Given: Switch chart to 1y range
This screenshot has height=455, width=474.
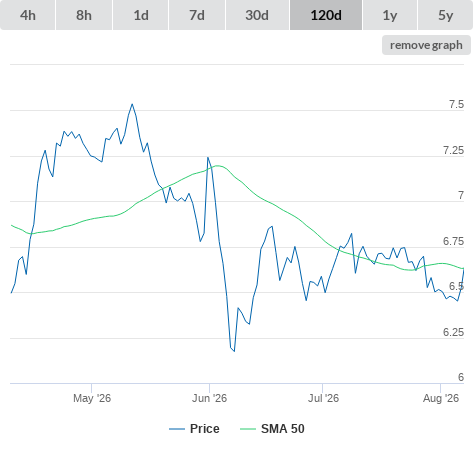Looking at the screenshot, I should (390, 15).
